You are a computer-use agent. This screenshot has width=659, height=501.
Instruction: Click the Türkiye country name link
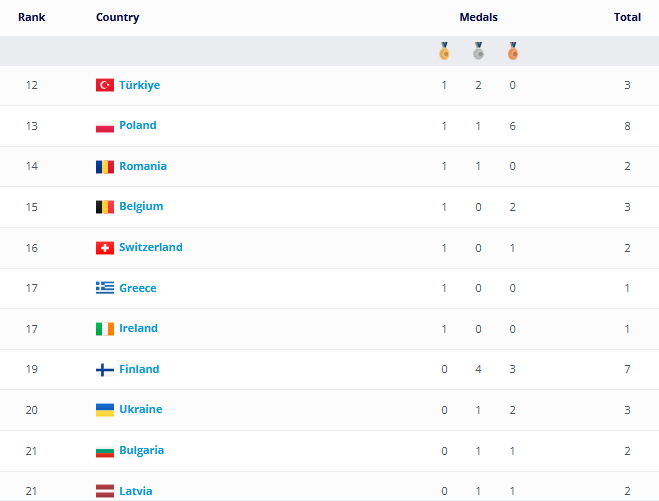click(139, 85)
